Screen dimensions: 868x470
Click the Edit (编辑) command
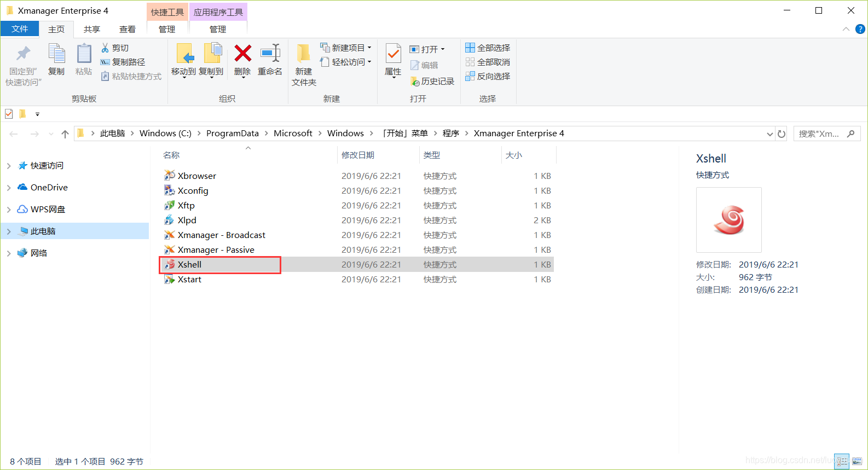point(424,65)
